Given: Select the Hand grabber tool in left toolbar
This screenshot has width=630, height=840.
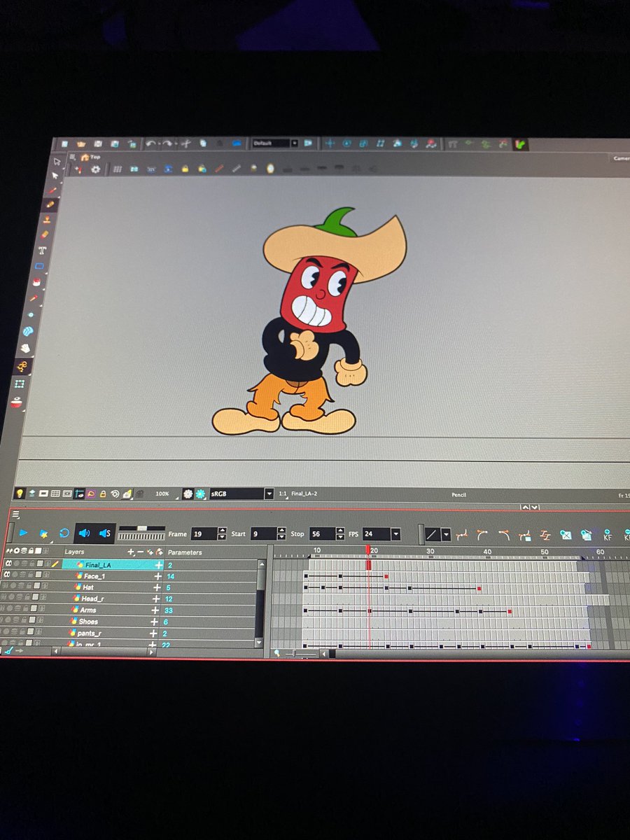Looking at the screenshot, I should (26, 348).
